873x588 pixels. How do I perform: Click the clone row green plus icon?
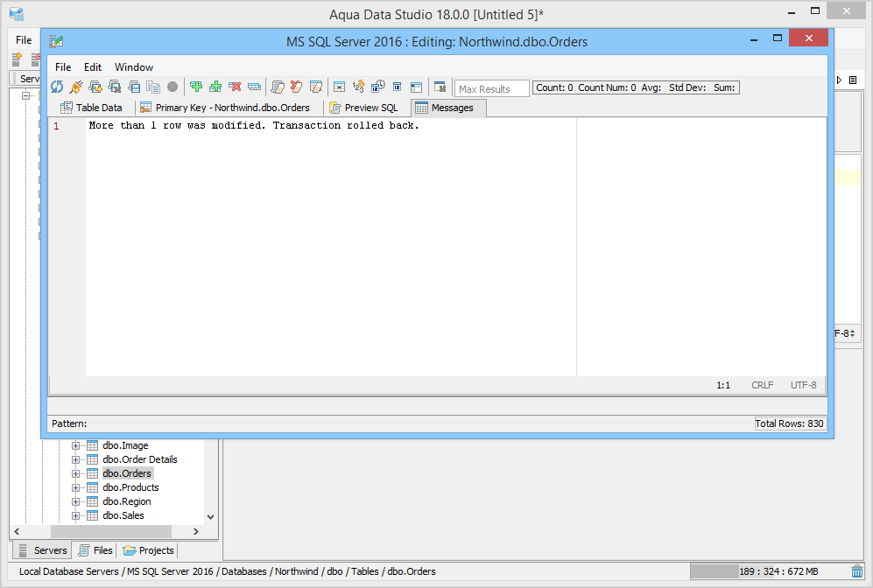tap(215, 87)
